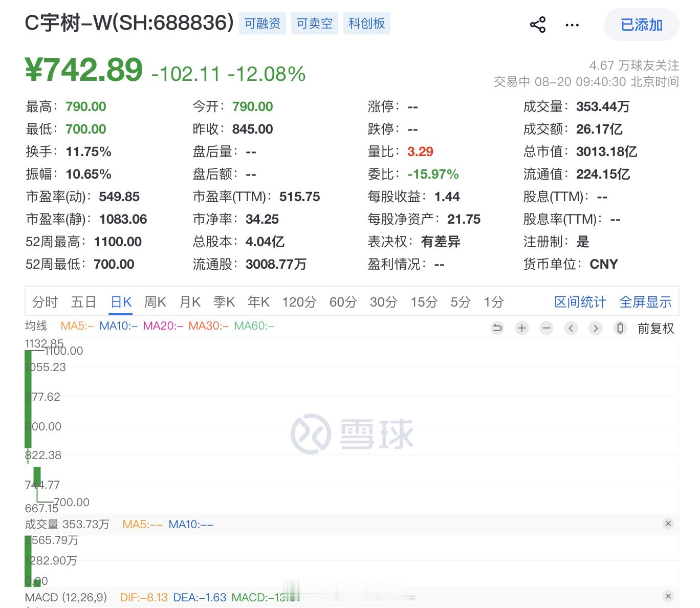Switch to the 120分 interval tab
The height and width of the screenshot is (608, 700).
tap(299, 302)
